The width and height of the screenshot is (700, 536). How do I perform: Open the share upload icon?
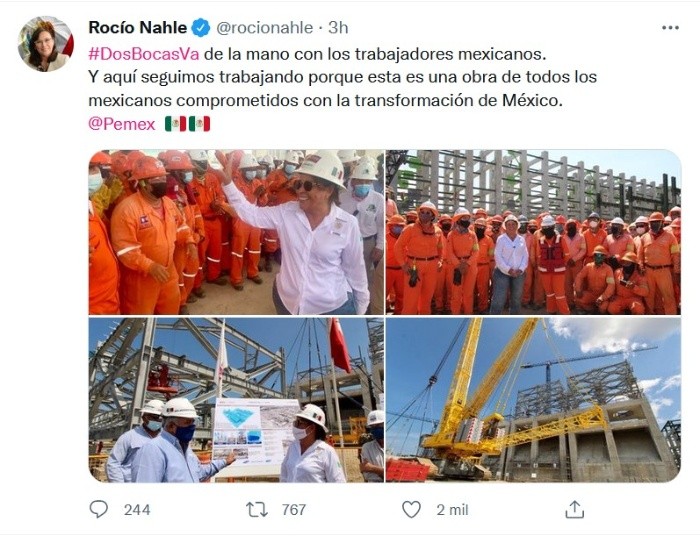(x=575, y=509)
